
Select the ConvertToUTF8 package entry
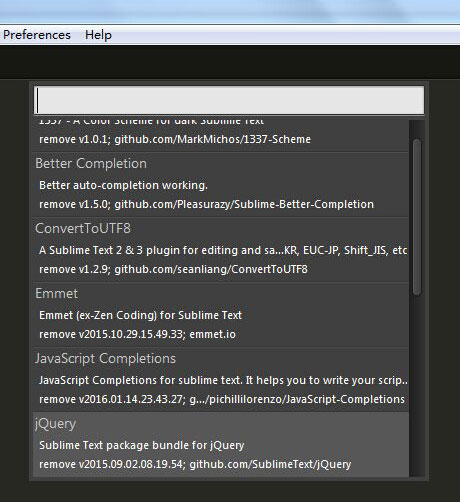[220, 250]
